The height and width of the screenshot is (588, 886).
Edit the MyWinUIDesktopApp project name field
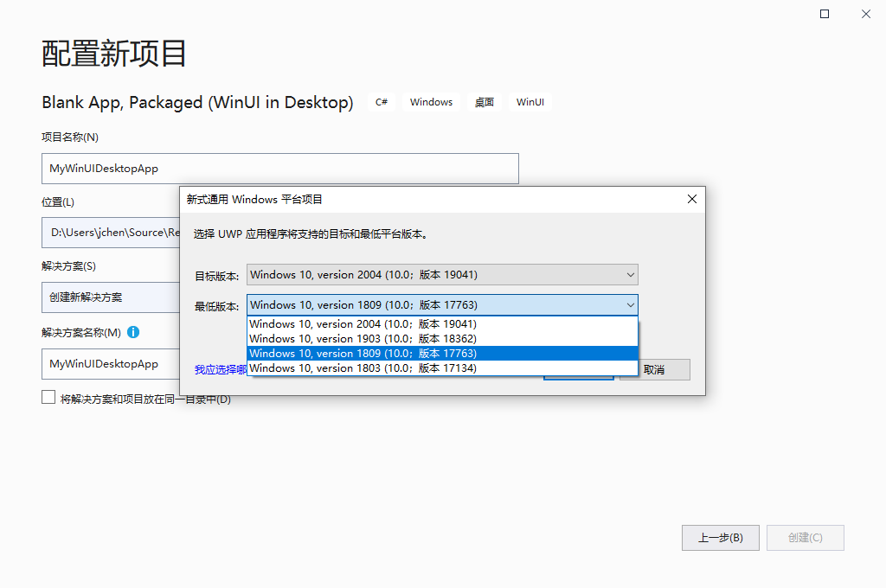pos(279,168)
